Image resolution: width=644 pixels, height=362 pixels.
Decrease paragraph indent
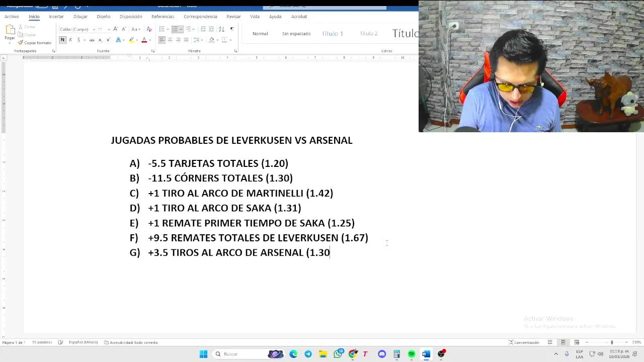click(x=203, y=29)
